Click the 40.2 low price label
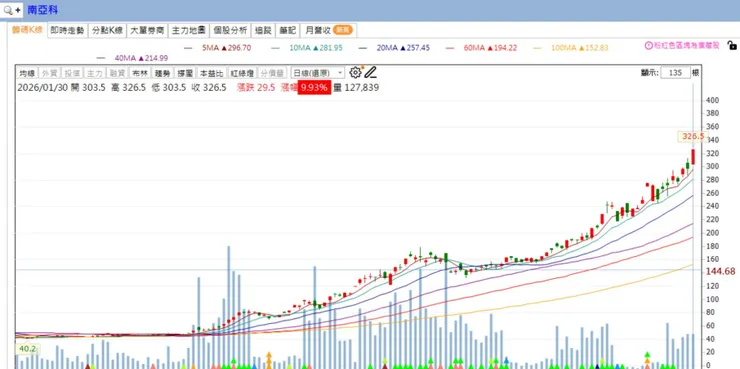This screenshot has width=740, height=369. [27, 349]
